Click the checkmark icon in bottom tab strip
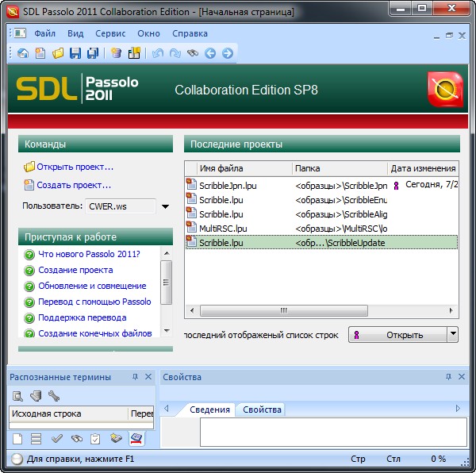Image resolution: width=476 pixels, height=473 pixels. [x=57, y=438]
